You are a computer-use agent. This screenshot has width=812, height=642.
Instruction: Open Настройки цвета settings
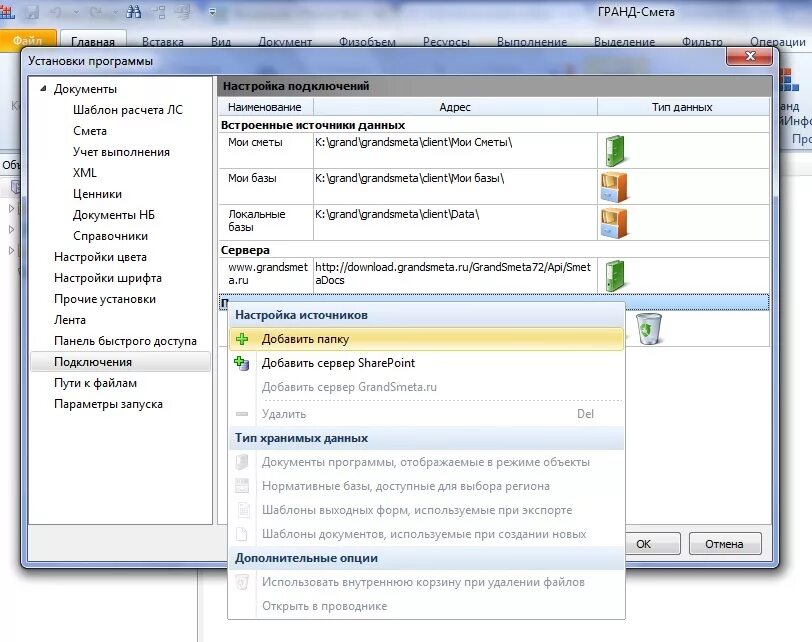click(x=100, y=257)
